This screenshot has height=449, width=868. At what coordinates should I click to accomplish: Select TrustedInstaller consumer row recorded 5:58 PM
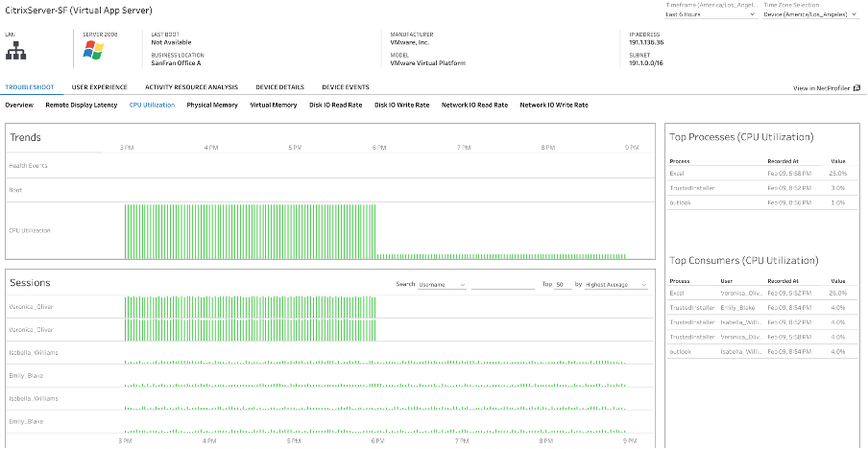pyautogui.click(x=762, y=337)
